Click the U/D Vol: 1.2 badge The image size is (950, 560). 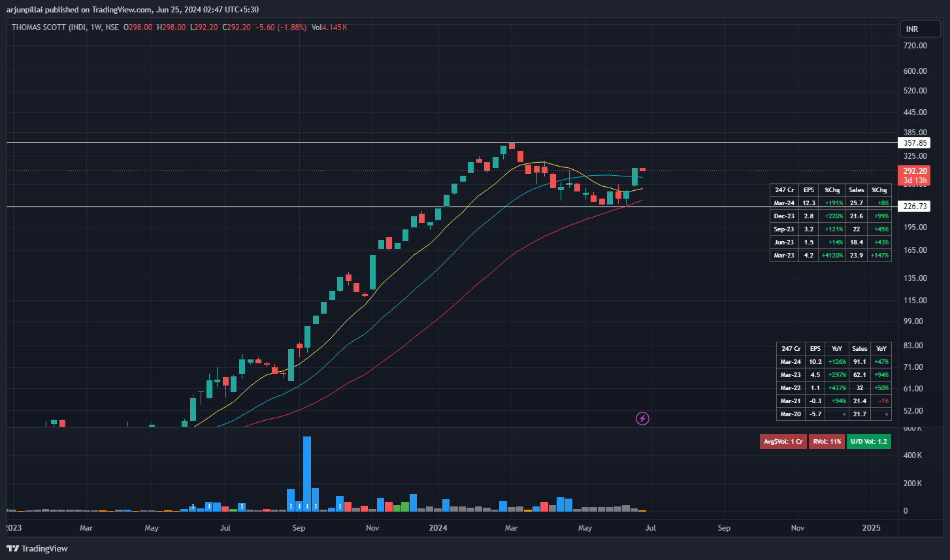(x=868, y=442)
